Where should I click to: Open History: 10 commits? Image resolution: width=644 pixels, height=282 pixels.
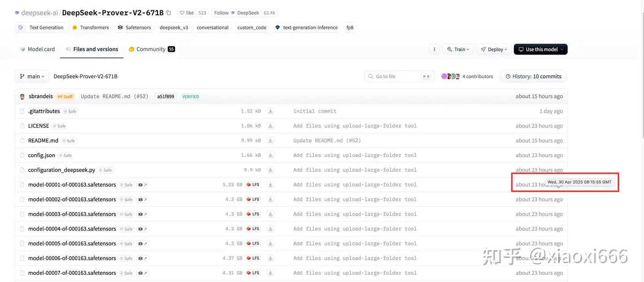(533, 76)
